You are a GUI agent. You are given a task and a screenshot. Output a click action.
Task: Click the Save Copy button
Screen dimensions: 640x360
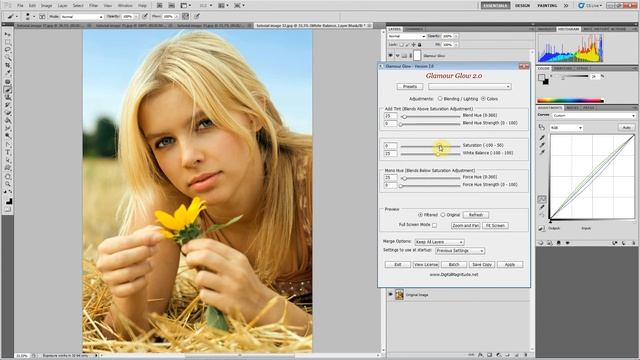[x=482, y=264]
